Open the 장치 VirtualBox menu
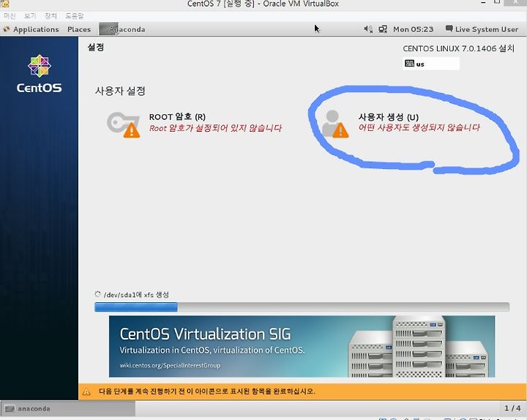 pyautogui.click(x=51, y=16)
